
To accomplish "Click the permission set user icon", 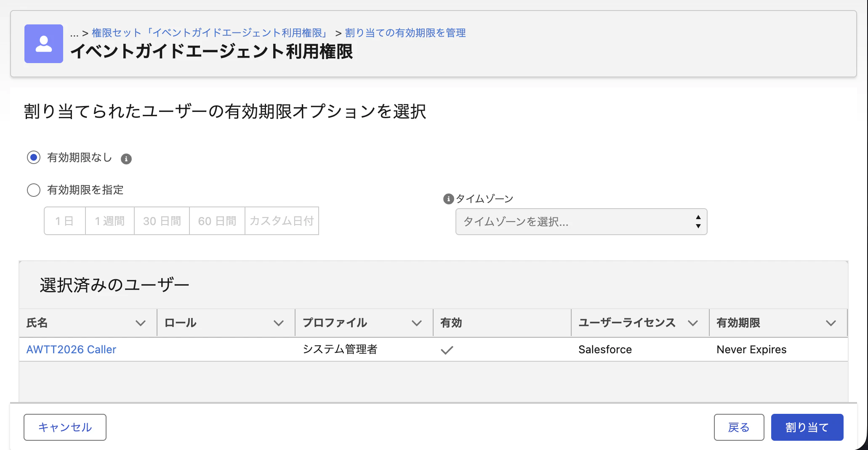I will pos(44,44).
